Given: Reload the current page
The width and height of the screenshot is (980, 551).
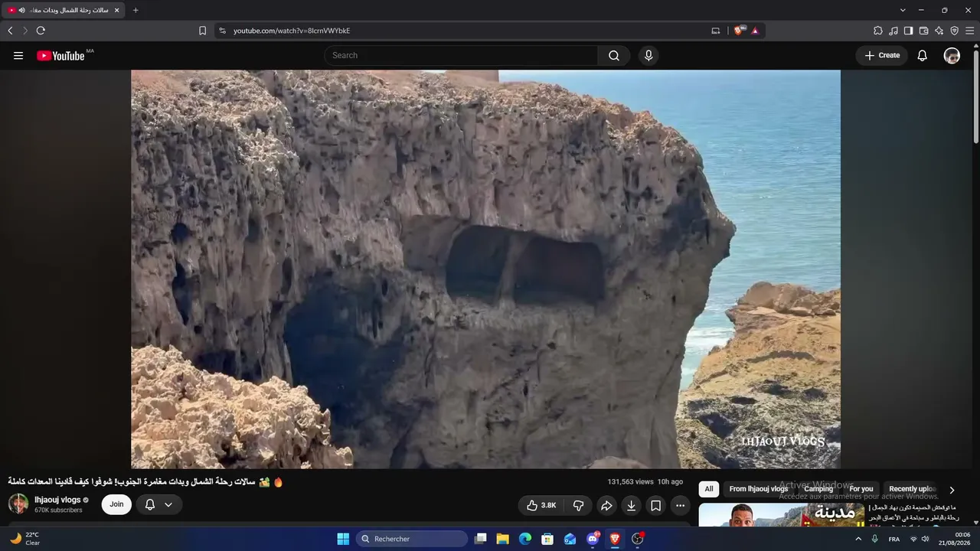Looking at the screenshot, I should pos(41,31).
